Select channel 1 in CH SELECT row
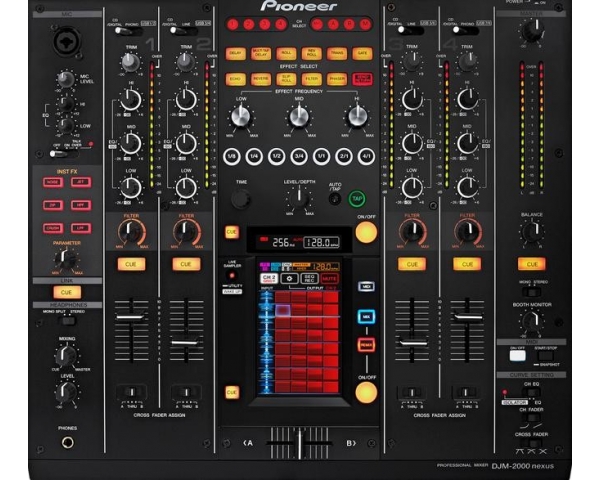Screen dimensions: 600x480 [x=232, y=25]
